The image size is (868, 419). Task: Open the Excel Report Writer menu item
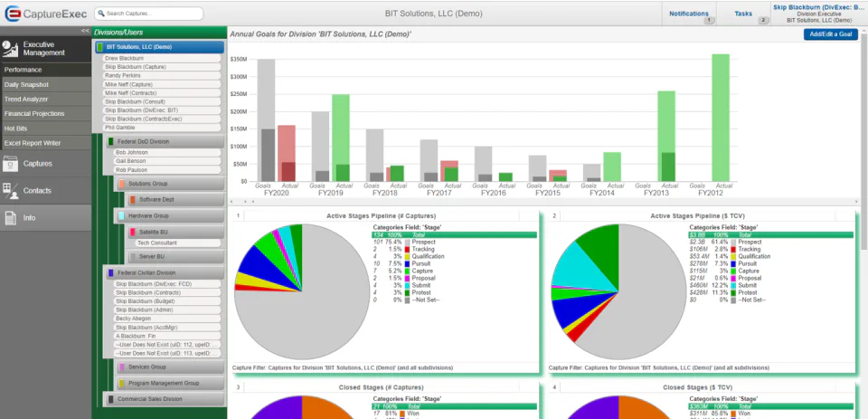point(45,143)
